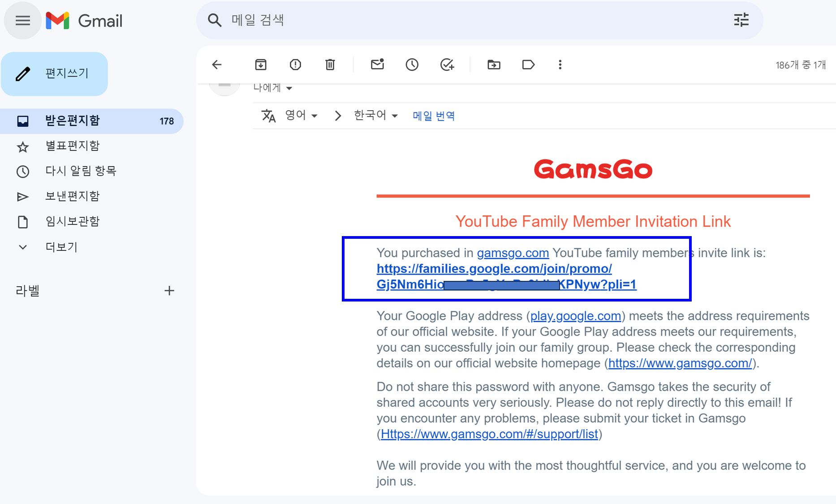Screen dimensions: 836x504
Task: Create new label with plus icon
Action: pyautogui.click(x=169, y=291)
